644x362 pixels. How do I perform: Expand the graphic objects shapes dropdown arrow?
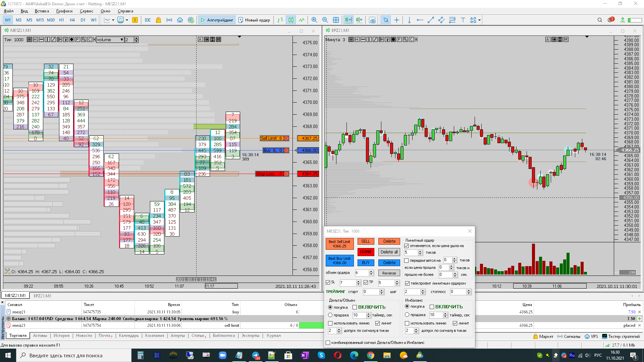point(479,20)
